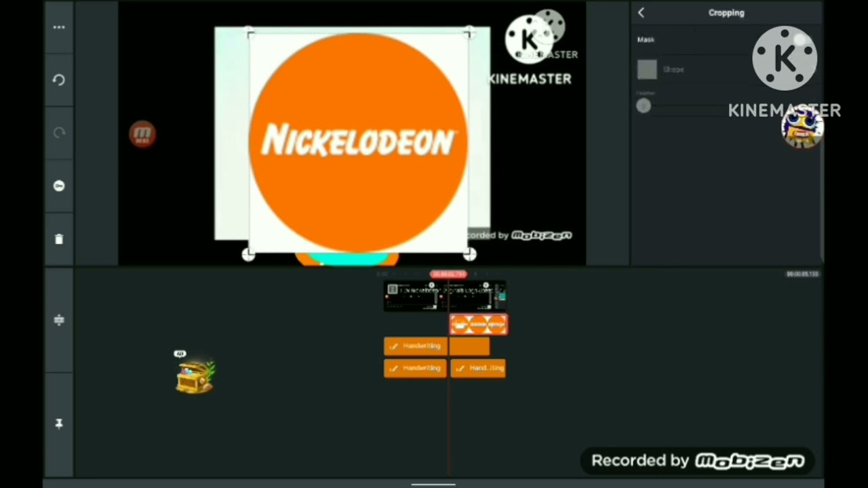
Task: Select top-left crop handle of Nickelodeon layer
Action: pyautogui.click(x=249, y=33)
